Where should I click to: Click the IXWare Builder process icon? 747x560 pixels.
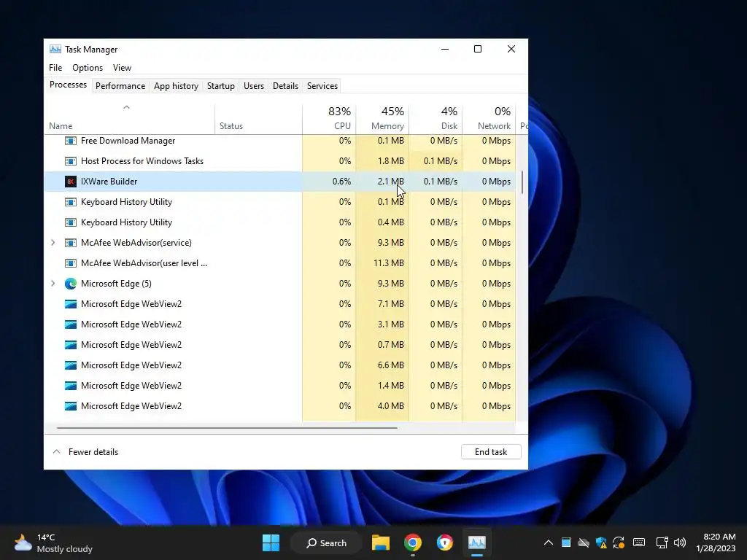pyautogui.click(x=71, y=182)
